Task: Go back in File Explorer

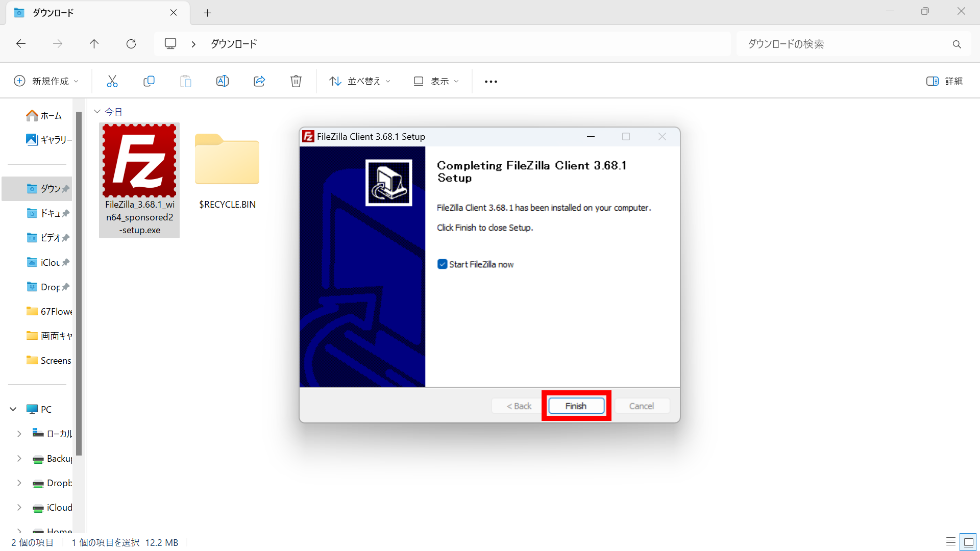Action: click(x=21, y=44)
